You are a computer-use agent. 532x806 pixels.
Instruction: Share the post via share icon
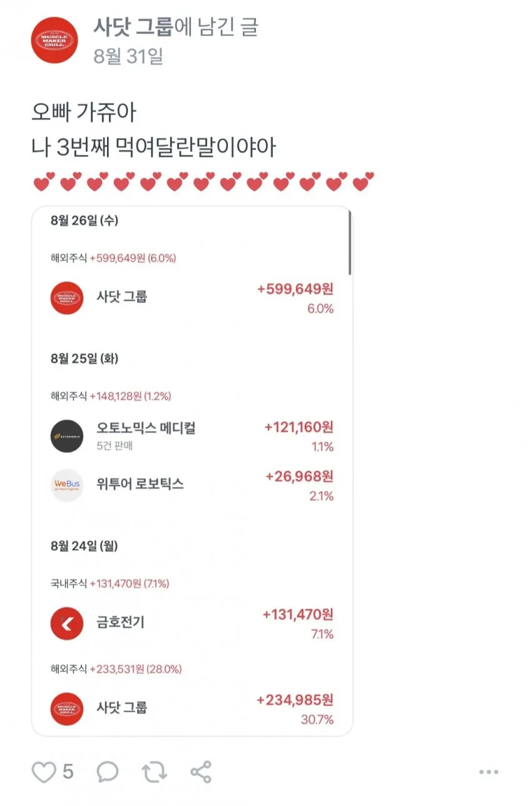pyautogui.click(x=201, y=772)
